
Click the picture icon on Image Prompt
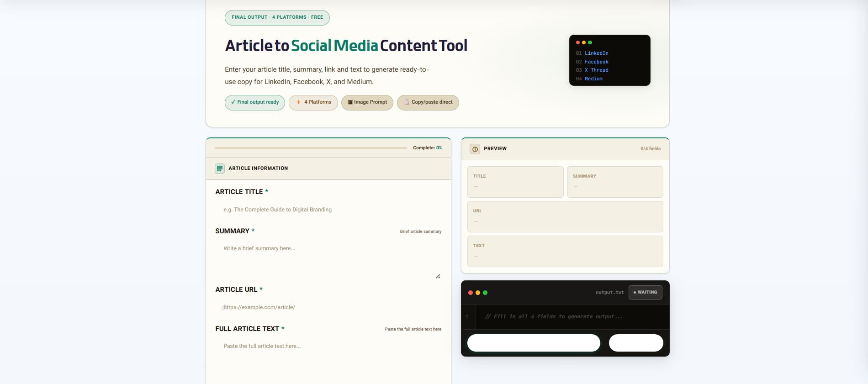pyautogui.click(x=350, y=102)
